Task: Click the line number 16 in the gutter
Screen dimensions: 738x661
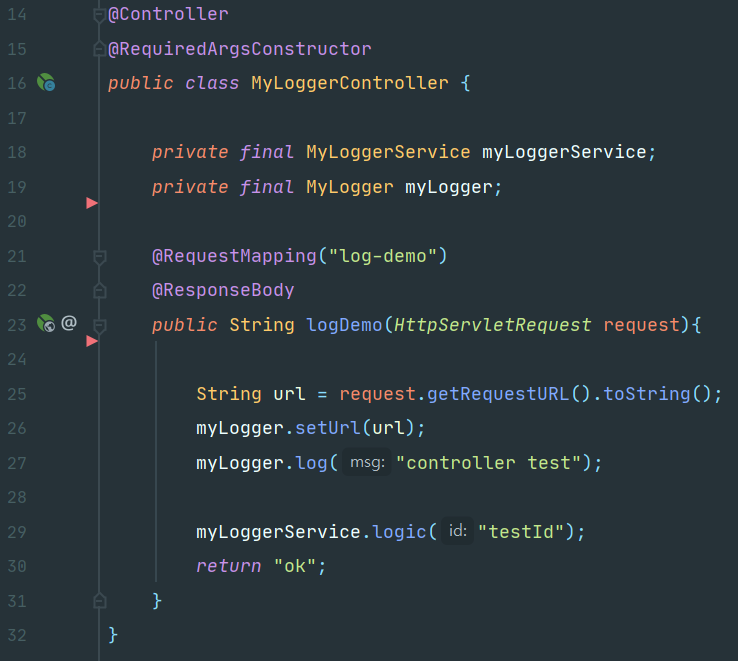Action: [17, 83]
